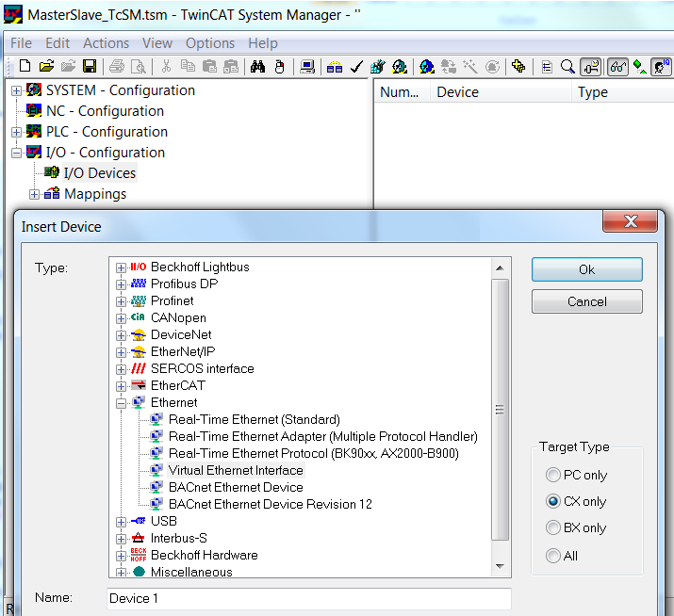Click the Num... column header
This screenshot has height=616, width=674.
[x=402, y=92]
